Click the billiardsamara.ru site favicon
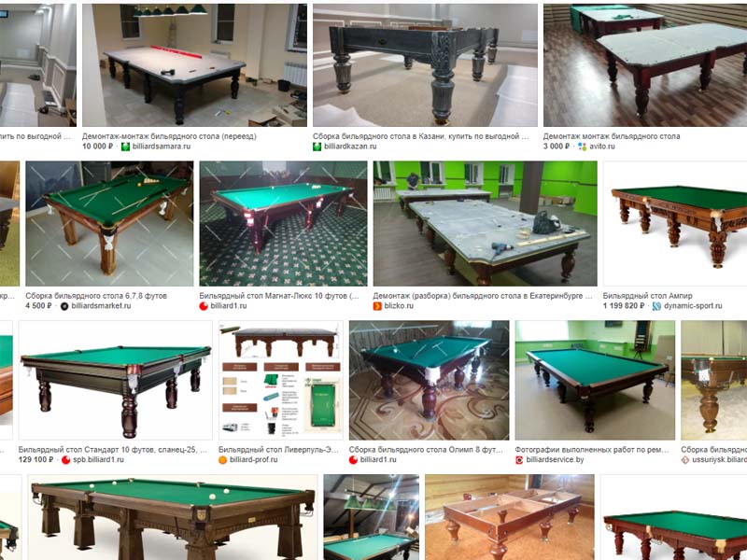Screen dimensions: 747x560 coord(125,147)
